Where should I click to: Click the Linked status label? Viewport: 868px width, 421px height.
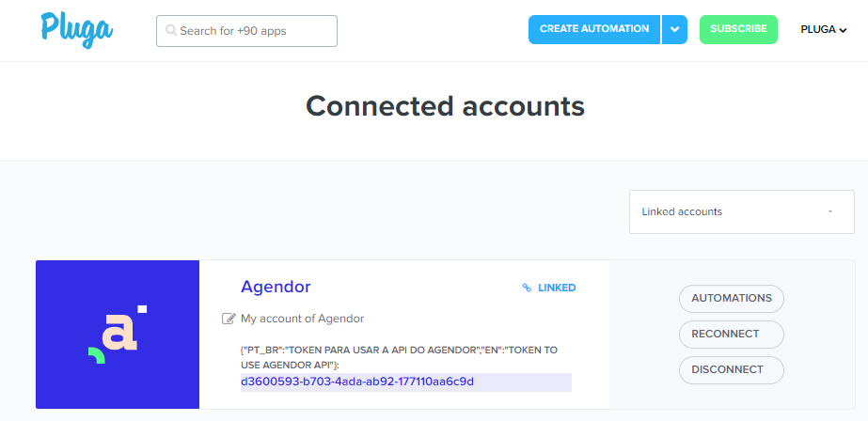(557, 288)
